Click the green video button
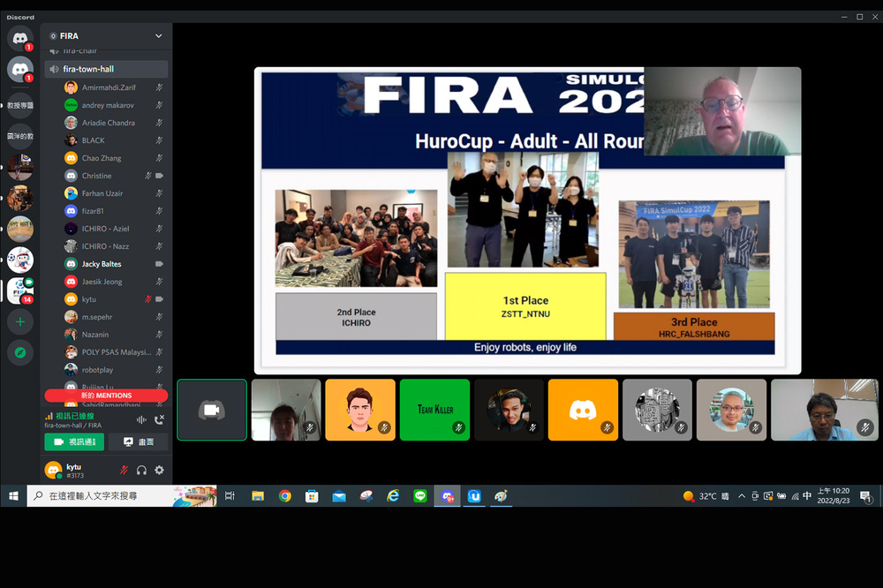Screen dimensions: 883x588 tap(74, 442)
